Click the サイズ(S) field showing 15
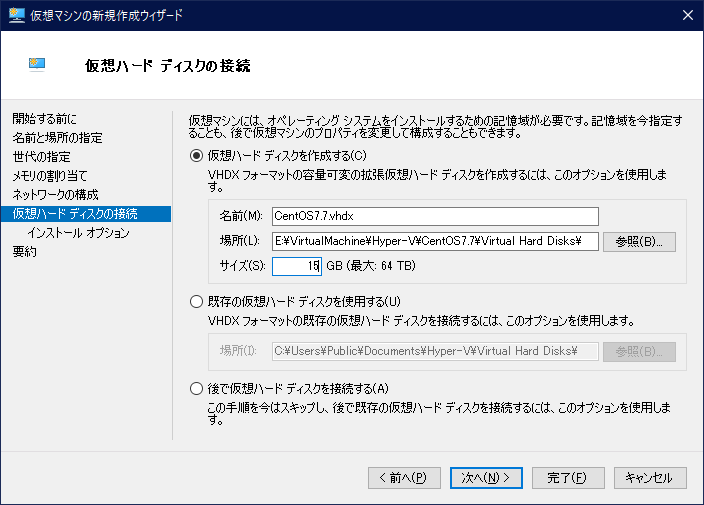The image size is (704, 505). pos(297,266)
